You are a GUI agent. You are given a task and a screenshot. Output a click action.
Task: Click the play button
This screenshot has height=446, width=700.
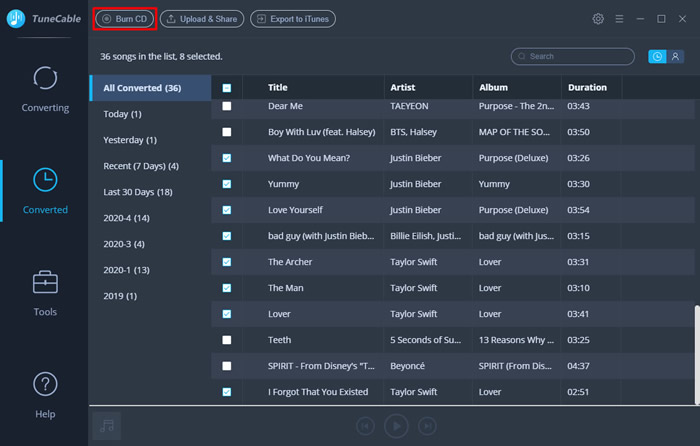(396, 426)
